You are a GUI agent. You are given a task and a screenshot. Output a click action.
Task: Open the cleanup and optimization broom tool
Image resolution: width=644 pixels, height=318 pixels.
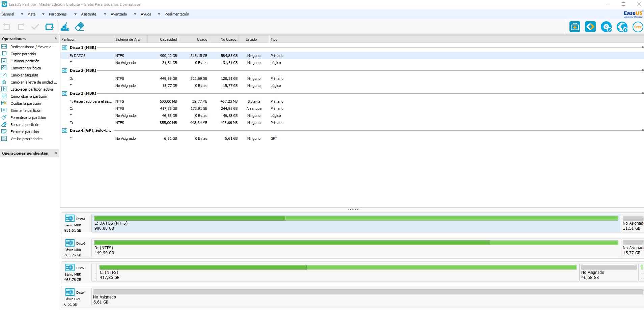click(x=65, y=27)
